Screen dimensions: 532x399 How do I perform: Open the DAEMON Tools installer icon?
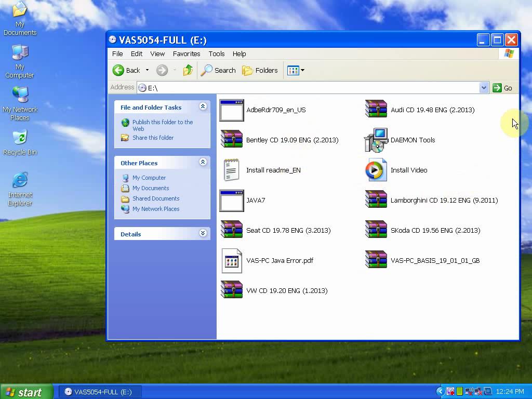pos(376,140)
